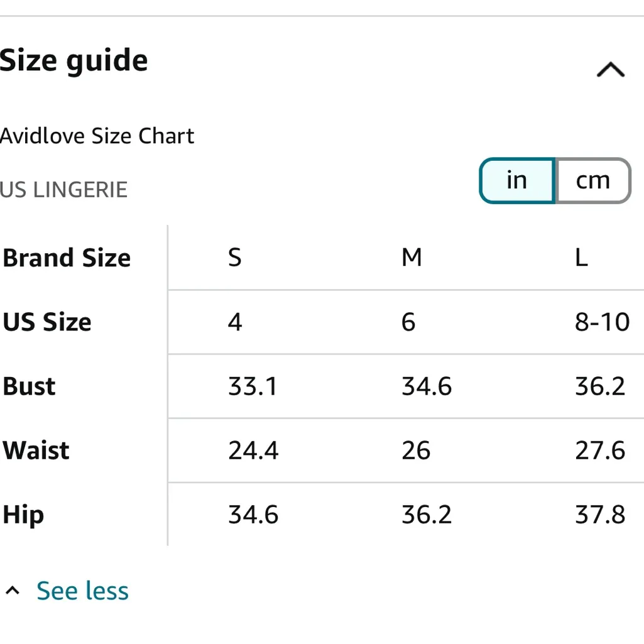644x644 pixels.
Task: Select Brand Size M cell
Action: point(412,258)
